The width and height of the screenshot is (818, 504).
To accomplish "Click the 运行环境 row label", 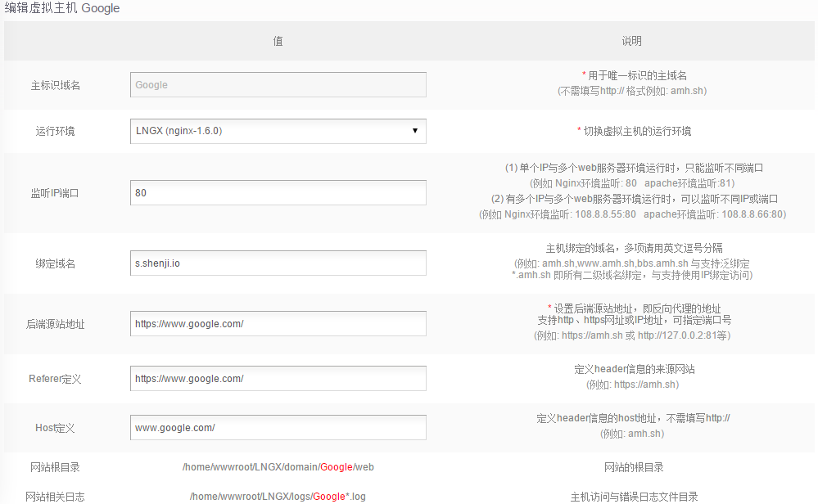I will (55, 131).
